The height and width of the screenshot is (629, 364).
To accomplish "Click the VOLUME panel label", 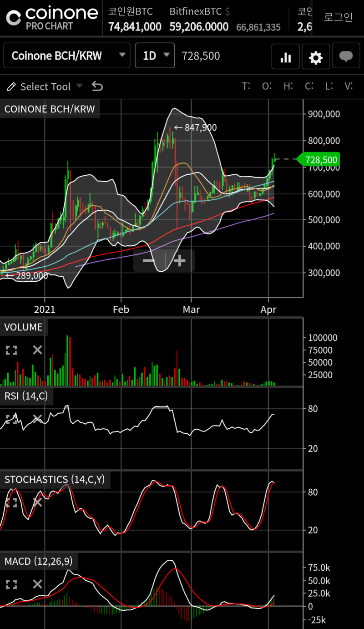I will 23,327.
